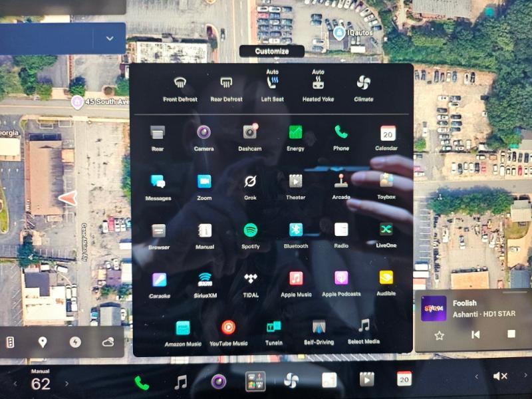This screenshot has height=399, width=532.
Task: Toggle Heated Yoke
Action: [x=318, y=86]
